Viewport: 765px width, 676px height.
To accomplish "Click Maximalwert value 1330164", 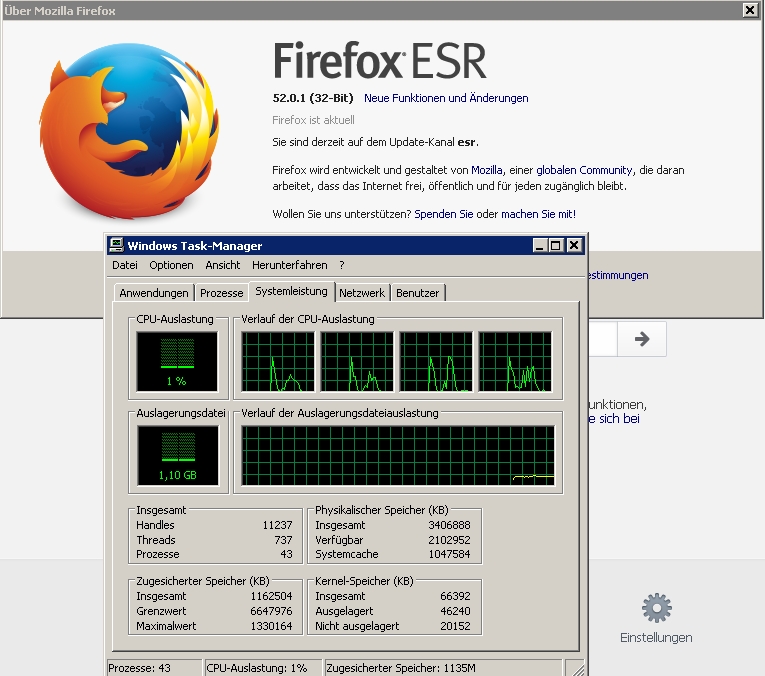I will click(271, 626).
